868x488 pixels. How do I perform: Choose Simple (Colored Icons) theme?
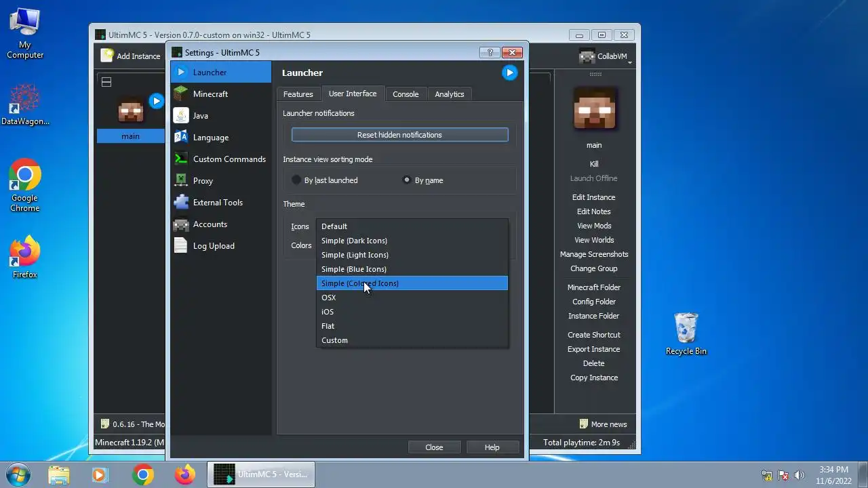412,283
